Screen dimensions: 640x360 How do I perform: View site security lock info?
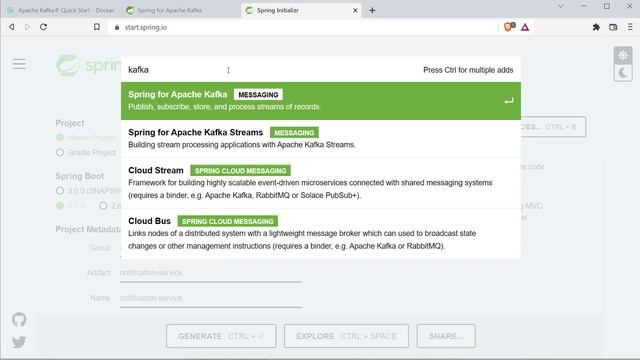click(117, 27)
